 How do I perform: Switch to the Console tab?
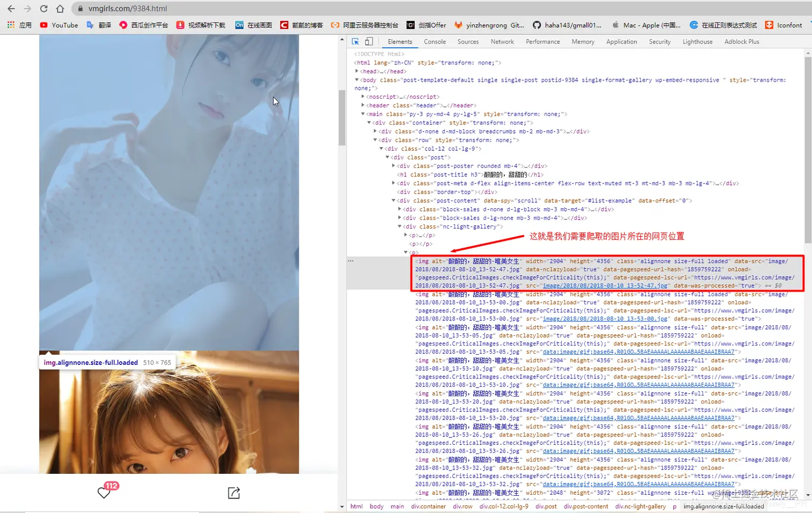[434, 41]
